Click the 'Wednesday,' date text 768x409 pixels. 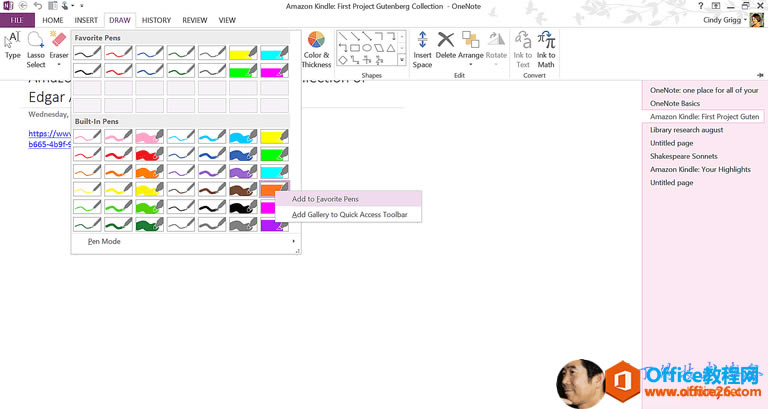(48, 114)
